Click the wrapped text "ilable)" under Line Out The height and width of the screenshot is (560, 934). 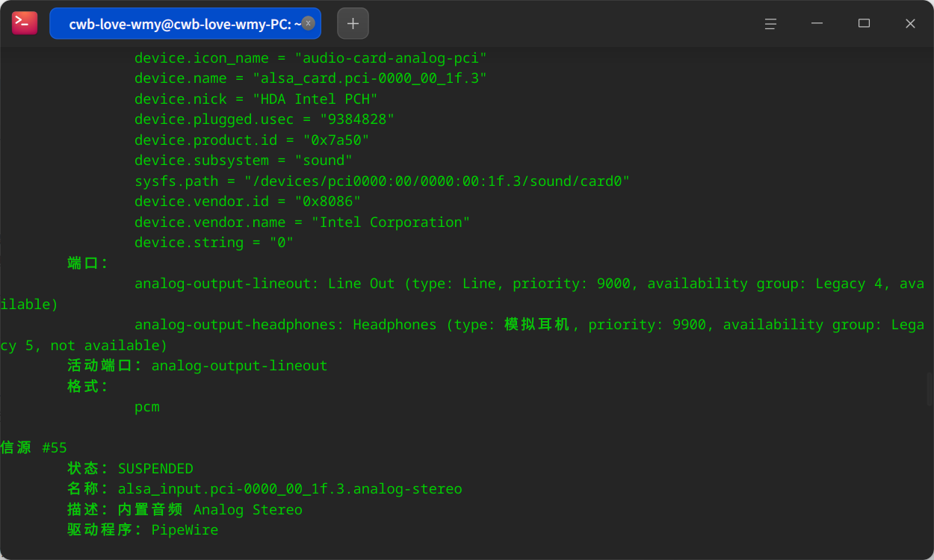coord(29,304)
